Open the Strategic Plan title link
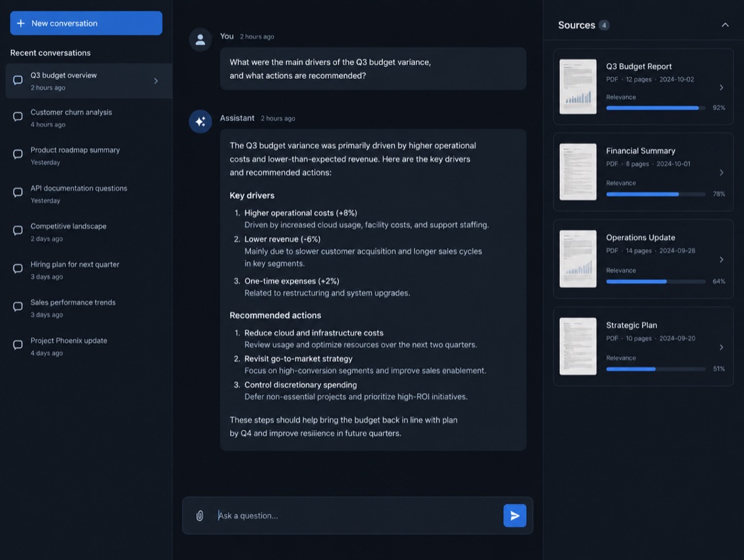This screenshot has height=560, width=744. [x=632, y=325]
